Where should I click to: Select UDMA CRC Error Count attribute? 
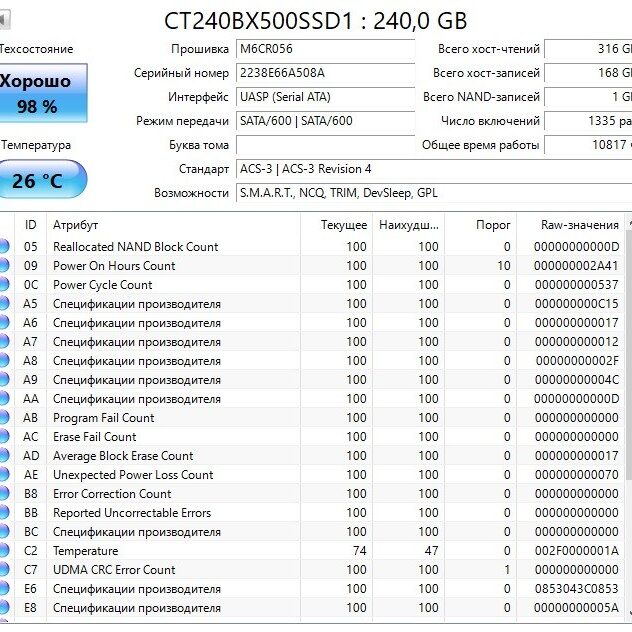click(114, 570)
